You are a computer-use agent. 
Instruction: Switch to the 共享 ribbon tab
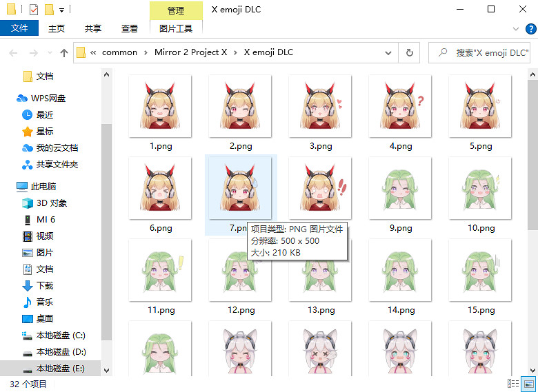click(93, 28)
